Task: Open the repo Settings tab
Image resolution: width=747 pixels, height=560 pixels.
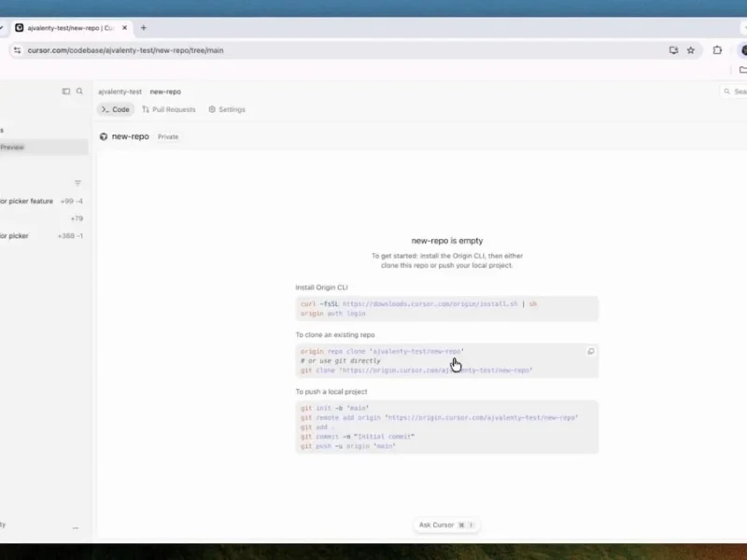Action: (227, 109)
